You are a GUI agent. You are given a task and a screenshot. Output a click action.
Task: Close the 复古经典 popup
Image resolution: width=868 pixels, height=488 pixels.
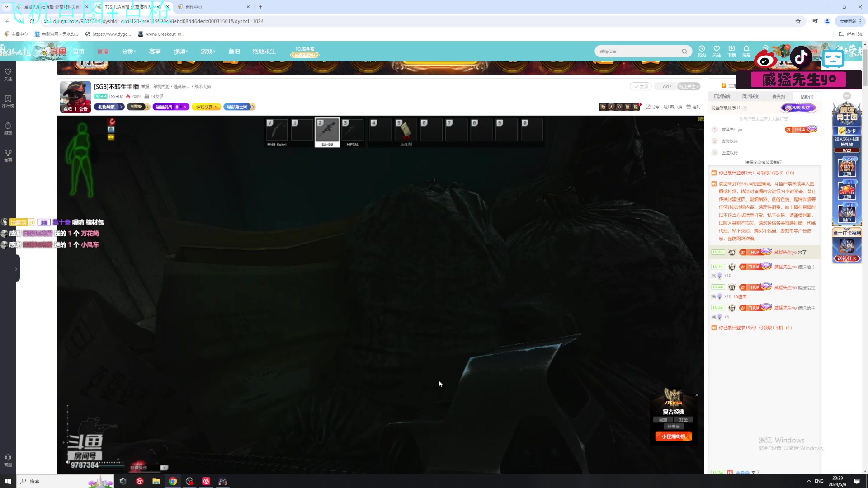697,395
